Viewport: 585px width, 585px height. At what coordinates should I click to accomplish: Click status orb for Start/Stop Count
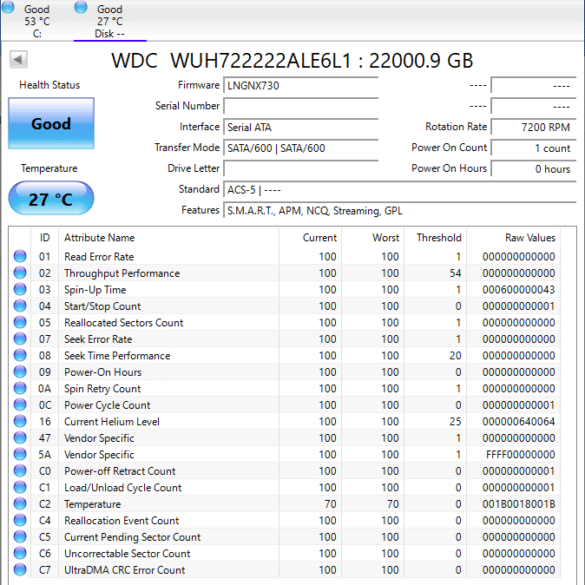pos(20,306)
